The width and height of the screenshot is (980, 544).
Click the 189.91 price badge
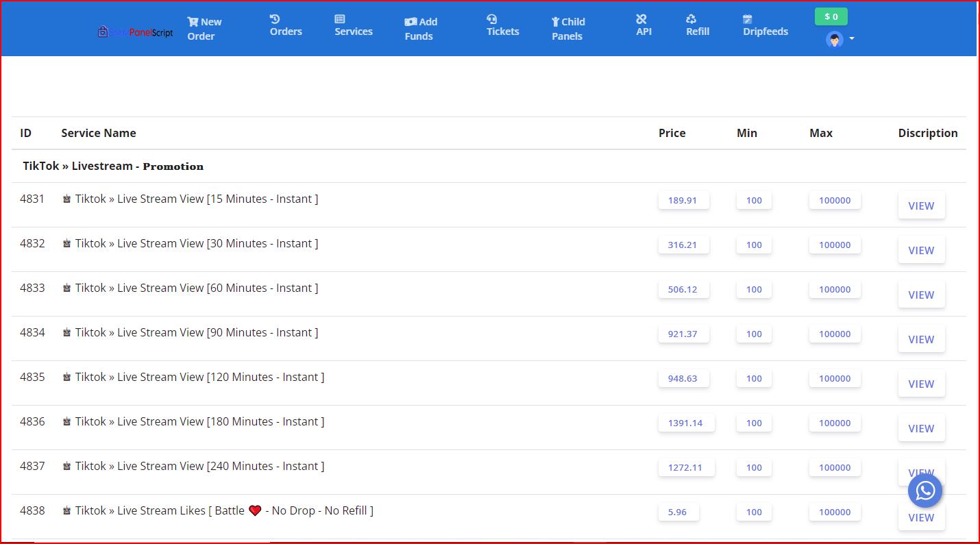[x=683, y=201]
